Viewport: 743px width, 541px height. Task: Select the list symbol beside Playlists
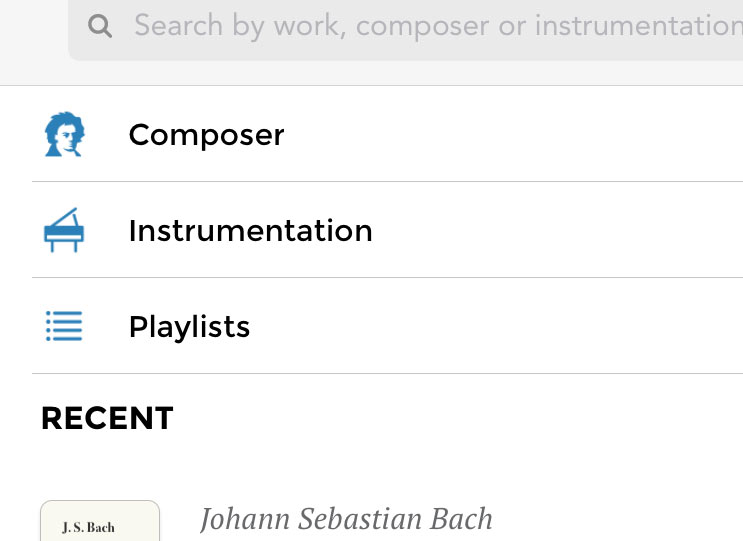point(64,326)
